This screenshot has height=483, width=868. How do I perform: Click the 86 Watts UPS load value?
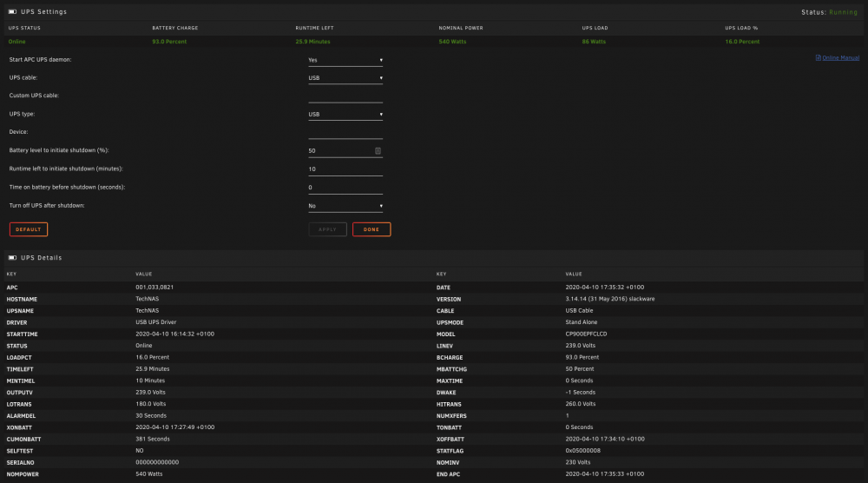point(594,42)
